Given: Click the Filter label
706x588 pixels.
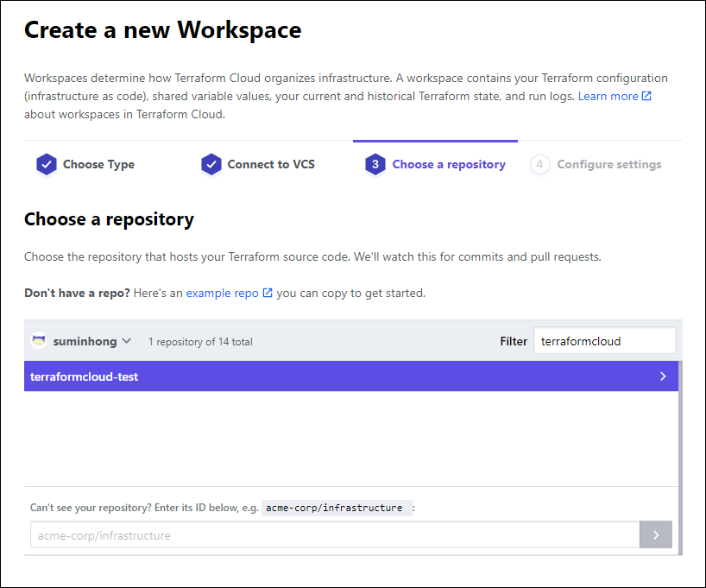Looking at the screenshot, I should pyautogui.click(x=514, y=342).
